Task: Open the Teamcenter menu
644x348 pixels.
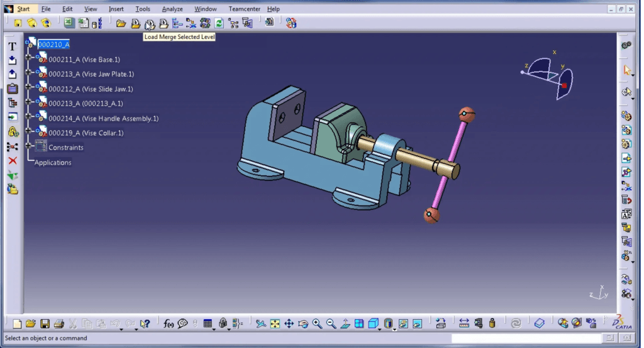Action: click(245, 9)
